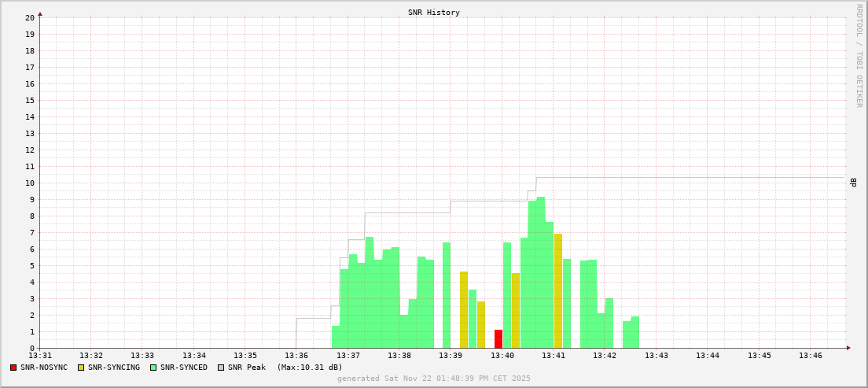Click the tallest green SYNCED bar
Viewport: 868px width, 388px height.
click(x=541, y=272)
